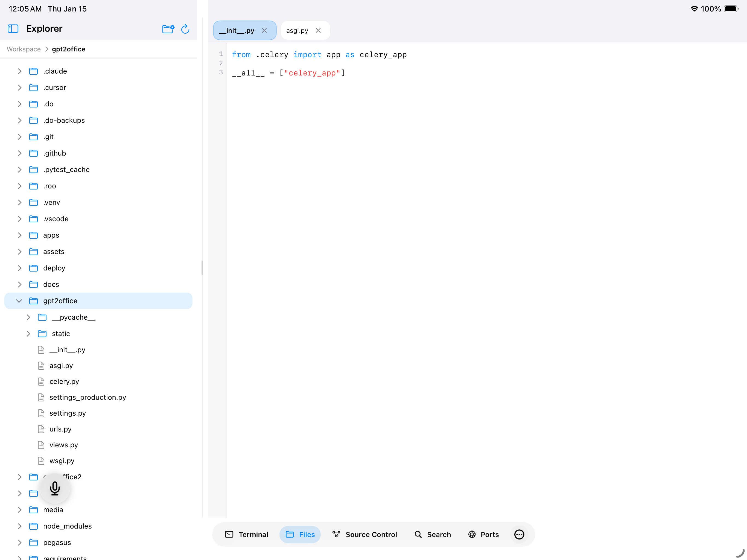The image size is (747, 560).
Task: Click the celery.py file icon
Action: 41,381
